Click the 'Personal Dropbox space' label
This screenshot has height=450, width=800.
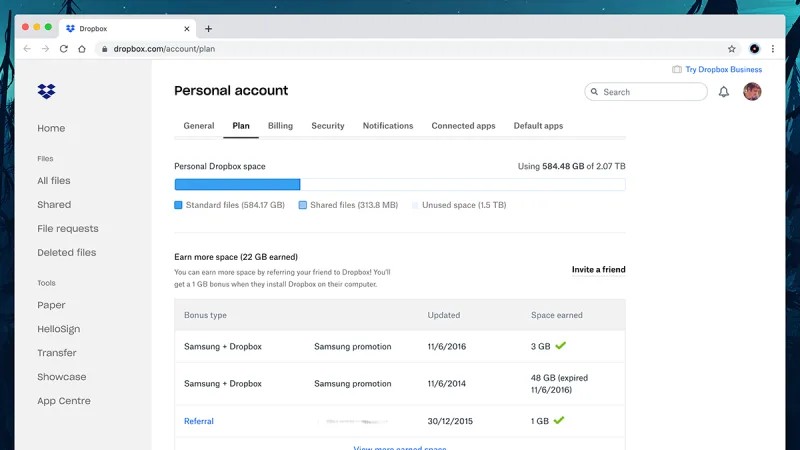[220, 166]
